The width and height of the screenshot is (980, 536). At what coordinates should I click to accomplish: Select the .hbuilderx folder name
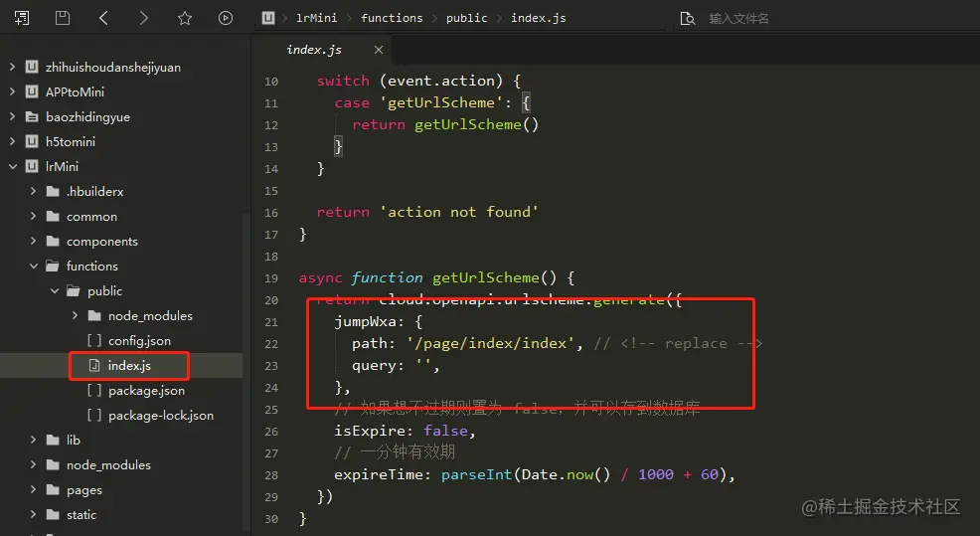pyautogui.click(x=95, y=191)
